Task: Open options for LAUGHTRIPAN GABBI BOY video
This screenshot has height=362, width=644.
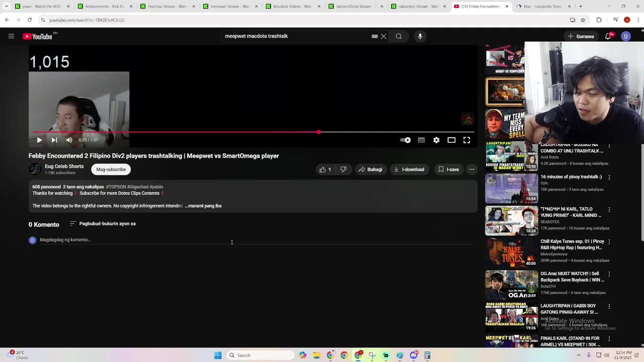Action: (609, 306)
